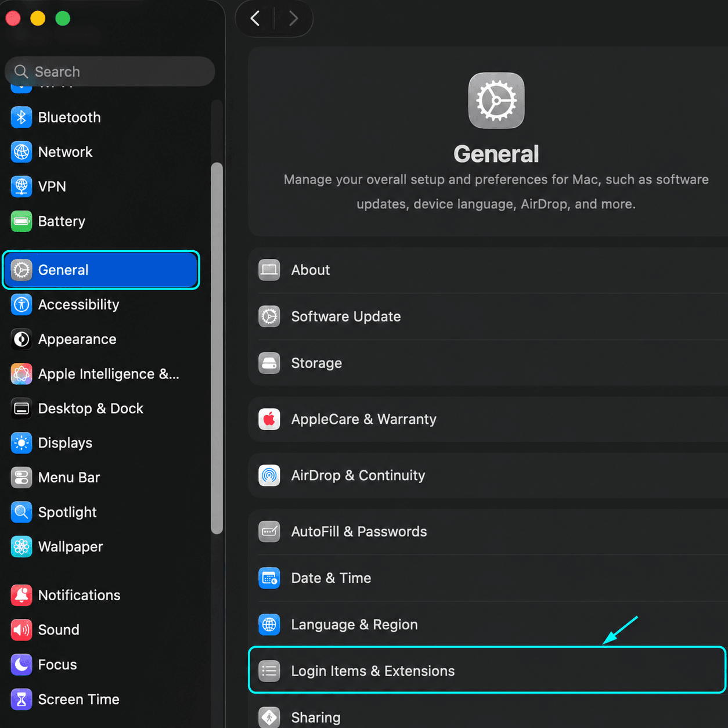Click the Screen Time hourglass icon
This screenshot has width=728, height=728.
tap(21, 700)
